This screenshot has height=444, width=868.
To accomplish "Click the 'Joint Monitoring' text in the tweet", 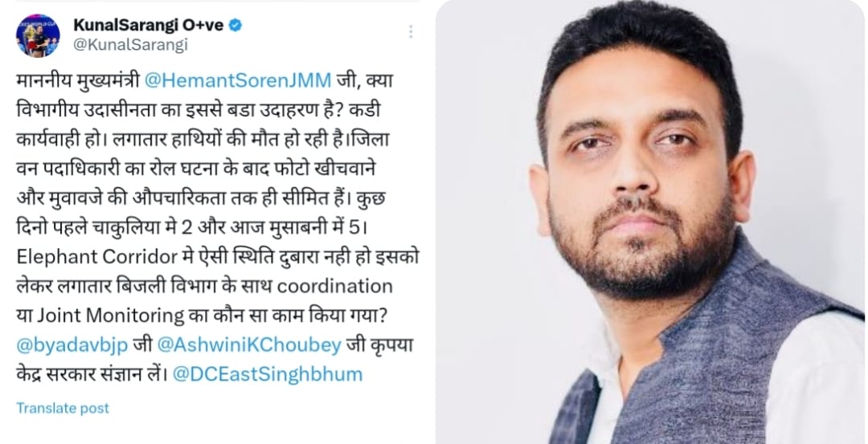I will [111, 316].
